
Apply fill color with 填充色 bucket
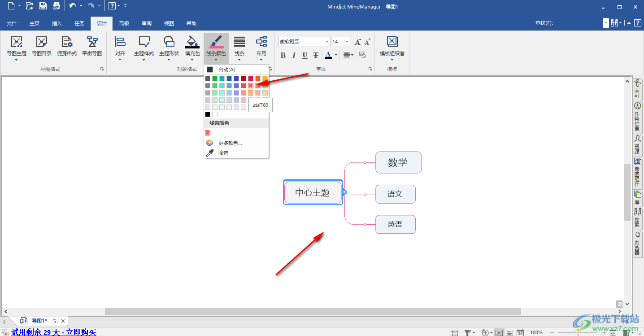click(192, 42)
